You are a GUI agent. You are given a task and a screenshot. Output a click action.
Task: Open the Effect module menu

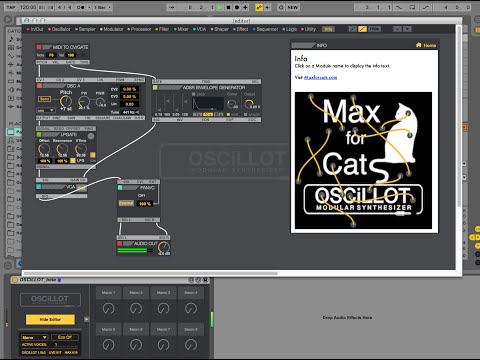pyautogui.click(x=241, y=29)
